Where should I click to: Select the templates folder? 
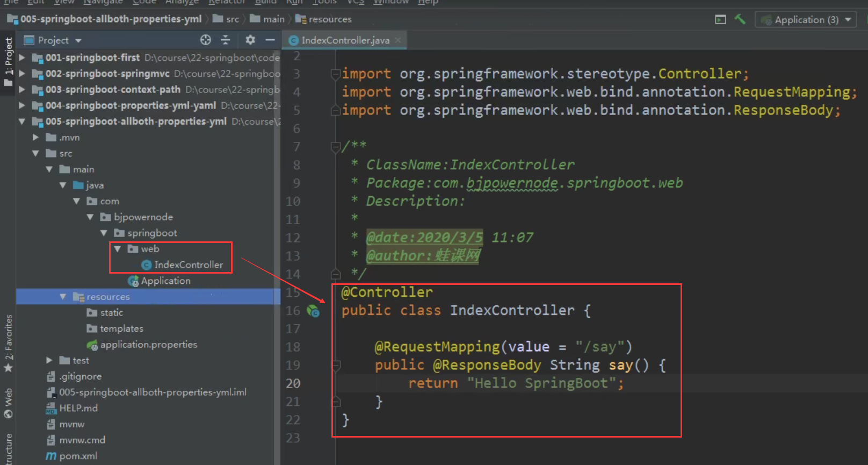[x=115, y=328]
